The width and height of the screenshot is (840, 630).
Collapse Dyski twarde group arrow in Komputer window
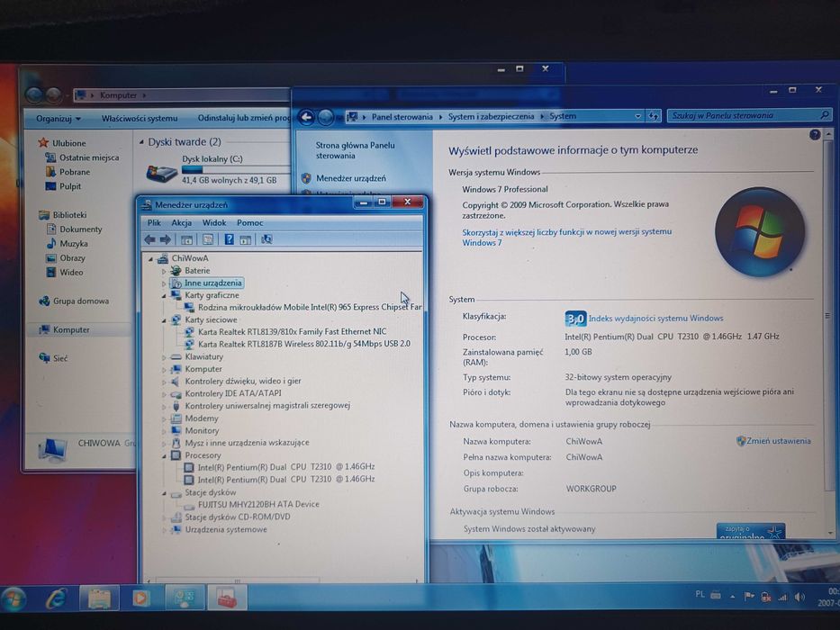coord(141,142)
